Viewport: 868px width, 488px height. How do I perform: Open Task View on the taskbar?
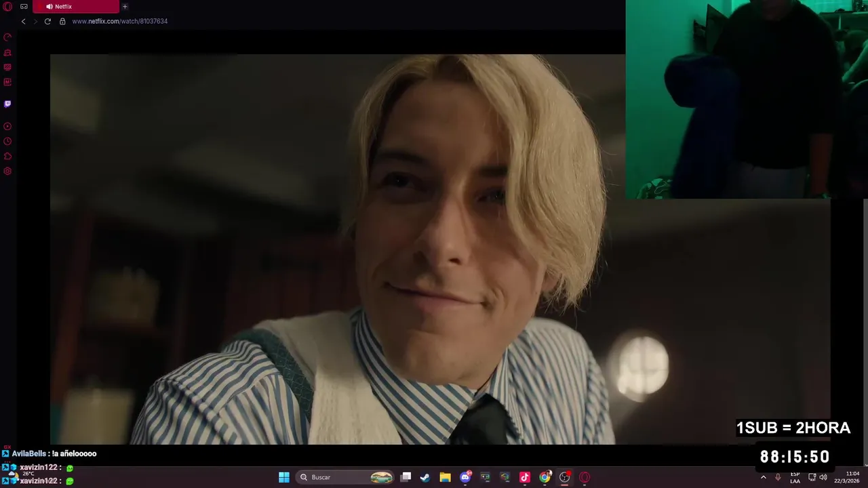(x=406, y=477)
